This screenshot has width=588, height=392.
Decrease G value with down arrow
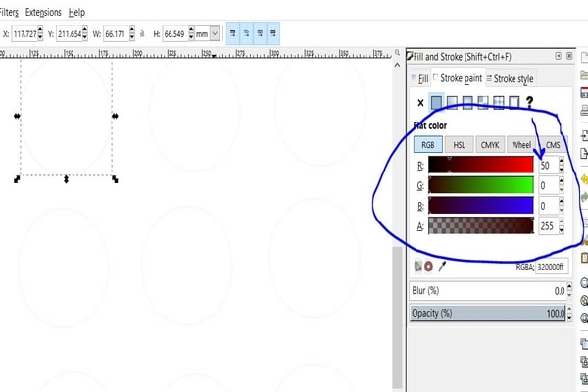[561, 189]
